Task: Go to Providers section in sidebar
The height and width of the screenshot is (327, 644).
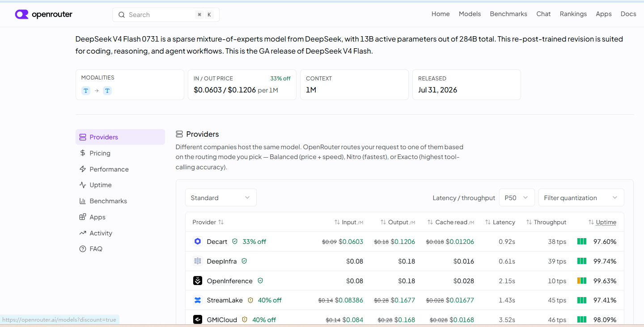Action: pos(120,137)
